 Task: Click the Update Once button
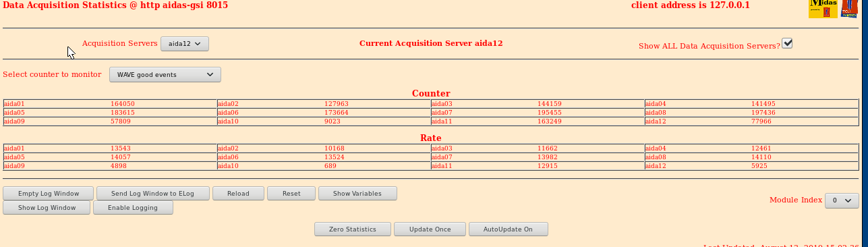pyautogui.click(x=430, y=229)
